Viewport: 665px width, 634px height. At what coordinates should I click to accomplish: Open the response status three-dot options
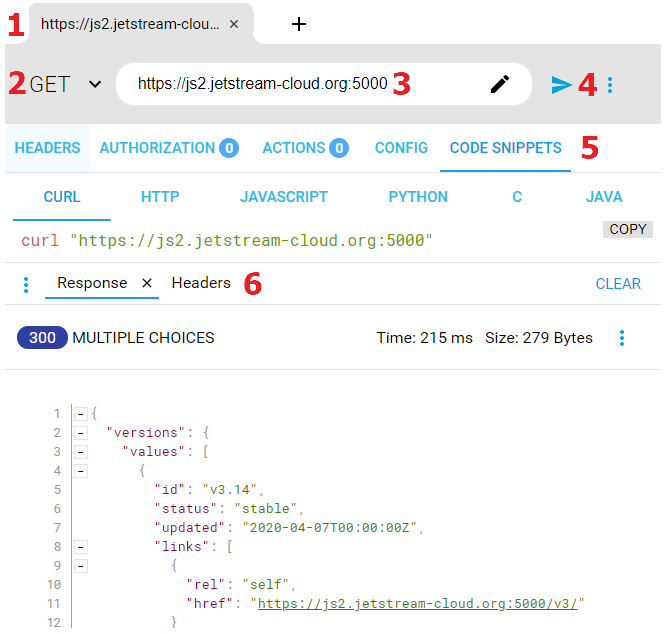[622, 338]
